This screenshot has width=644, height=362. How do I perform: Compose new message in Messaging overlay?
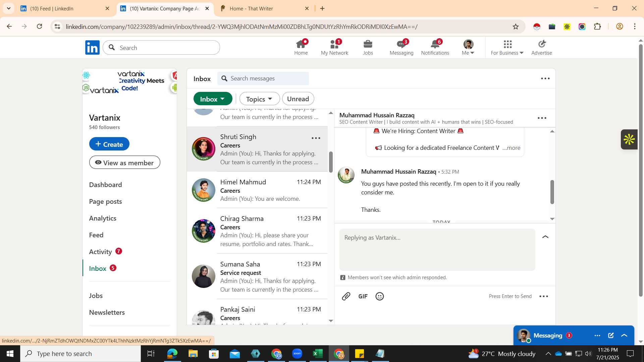coord(611,336)
